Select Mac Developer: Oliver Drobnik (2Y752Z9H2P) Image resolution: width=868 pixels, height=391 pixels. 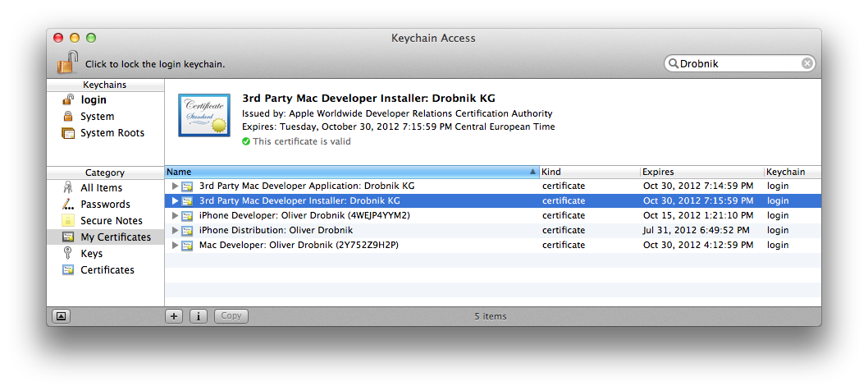pos(299,245)
